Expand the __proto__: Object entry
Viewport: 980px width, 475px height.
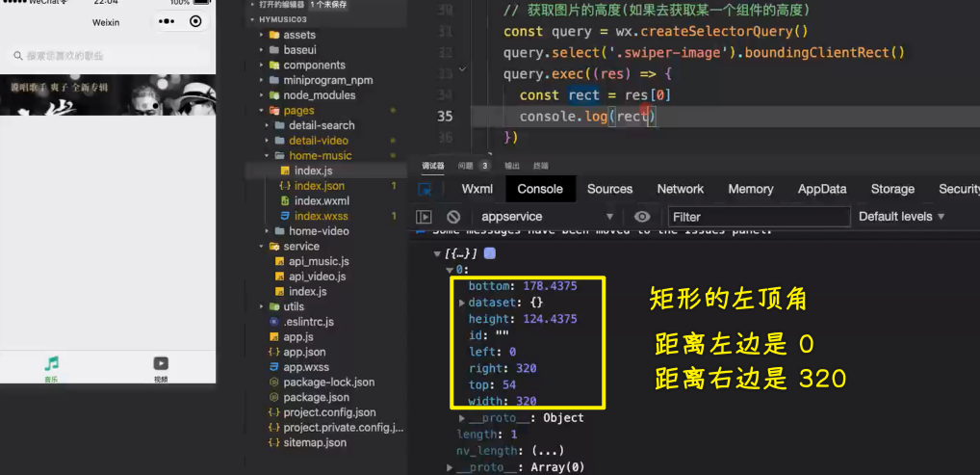[462, 418]
